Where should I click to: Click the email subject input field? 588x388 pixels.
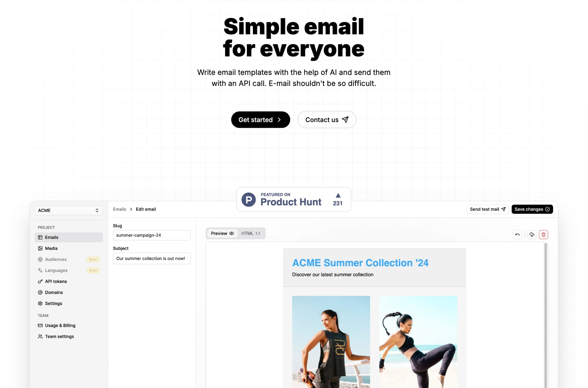[151, 258]
